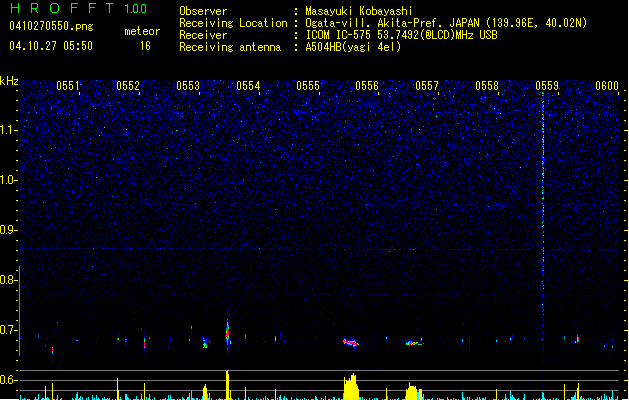Click the 'Receiving Location' label
Screen dimensions: 629x400
click(233, 23)
